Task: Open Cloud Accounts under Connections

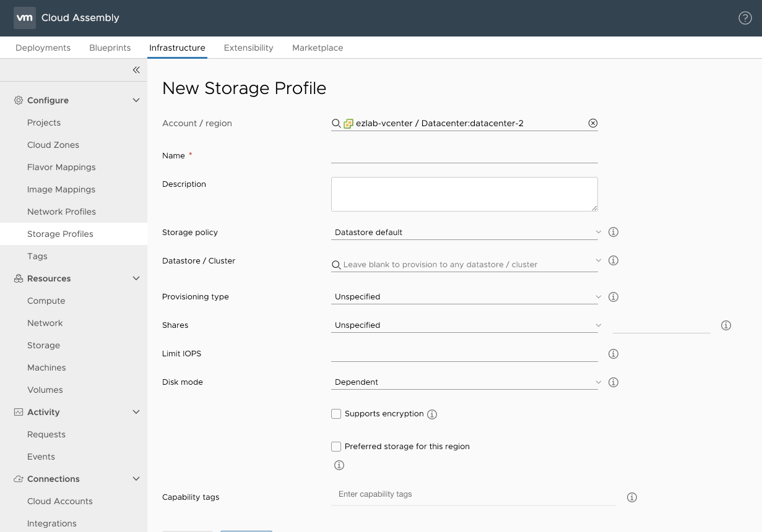Action: (59, 501)
